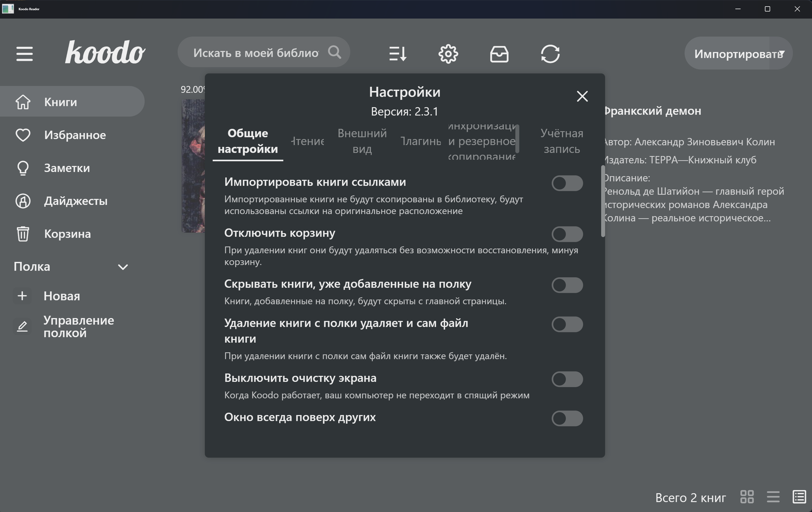Switch to the Чтение tab
Viewport: 812px width, 512px height.
[308, 141]
